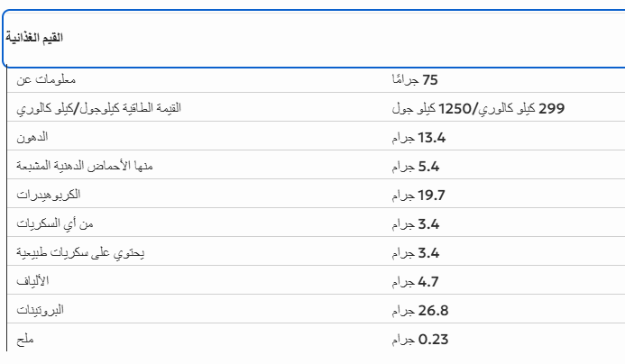This screenshot has width=625, height=364.
Task: Click the البروتينات row label
Action: (41, 310)
